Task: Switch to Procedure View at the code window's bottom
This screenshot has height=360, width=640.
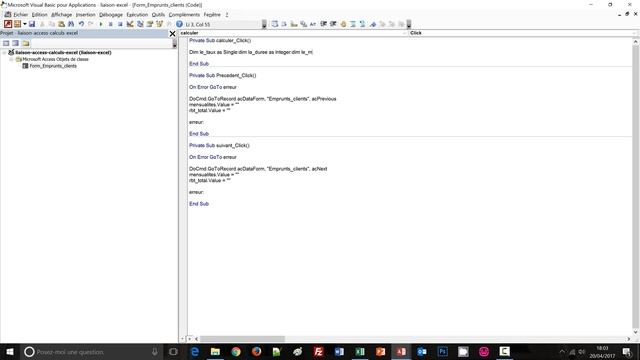Action: (x=182, y=339)
